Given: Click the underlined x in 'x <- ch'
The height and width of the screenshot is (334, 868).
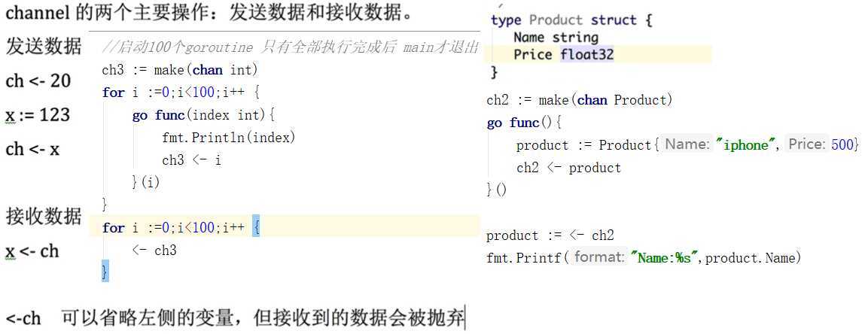Looking at the screenshot, I should (10, 251).
